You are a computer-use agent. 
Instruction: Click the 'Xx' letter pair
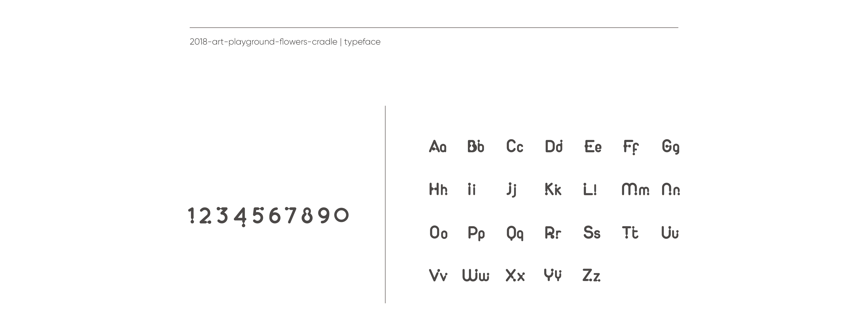[x=515, y=275]
